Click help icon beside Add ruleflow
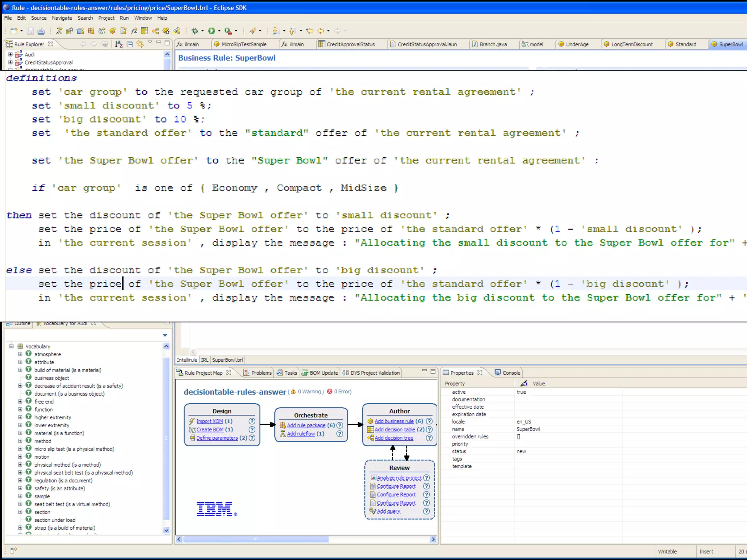The width and height of the screenshot is (747, 560). coord(340,434)
